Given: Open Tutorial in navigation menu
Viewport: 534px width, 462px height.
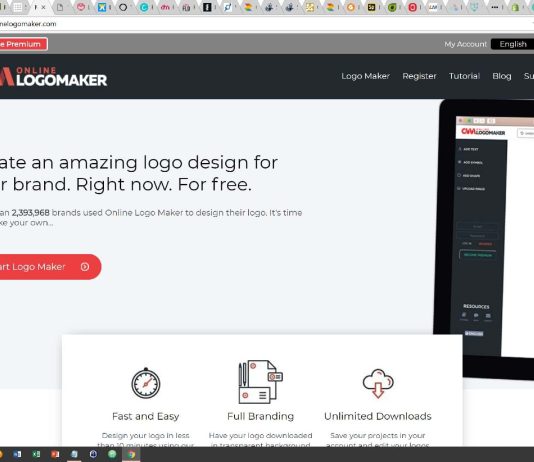Looking at the screenshot, I should pyautogui.click(x=464, y=76).
